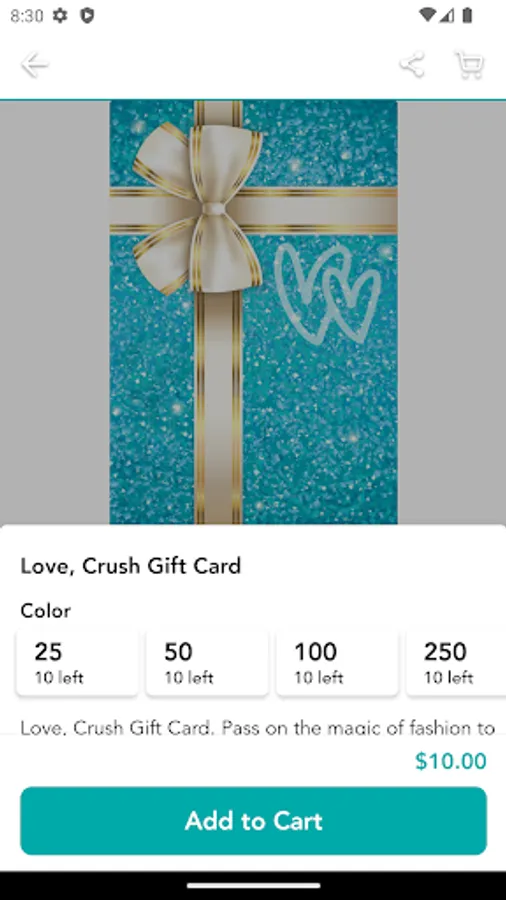Open the share icon
The height and width of the screenshot is (900, 506).
[x=412, y=64]
